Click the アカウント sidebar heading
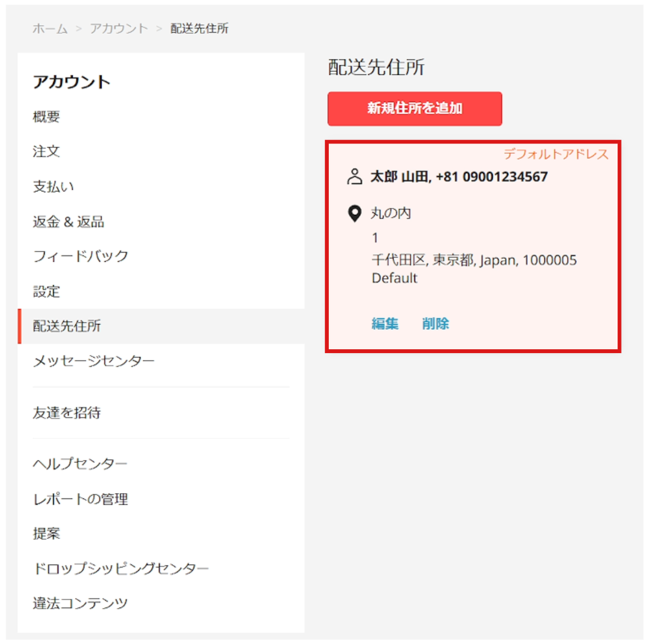The width and height of the screenshot is (649, 644). click(x=71, y=82)
